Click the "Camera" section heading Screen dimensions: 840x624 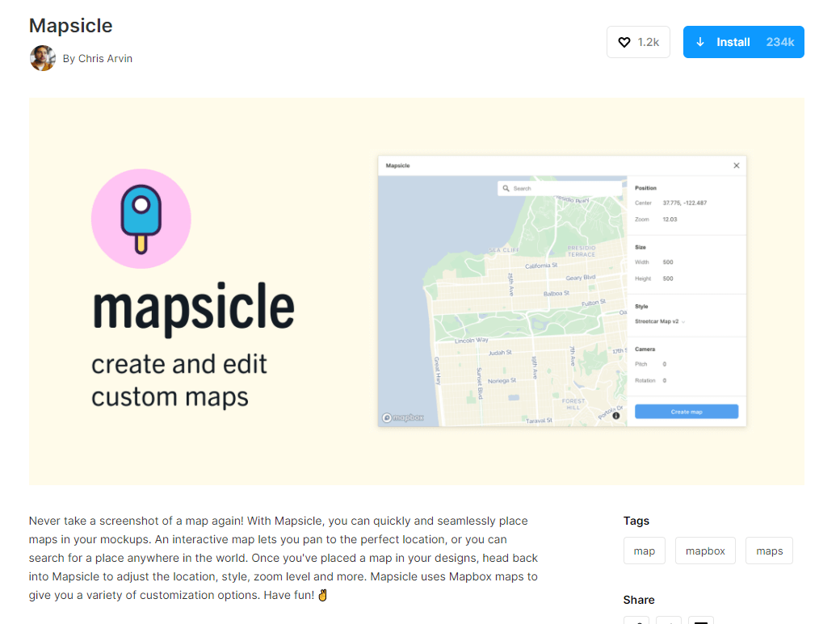pos(645,350)
